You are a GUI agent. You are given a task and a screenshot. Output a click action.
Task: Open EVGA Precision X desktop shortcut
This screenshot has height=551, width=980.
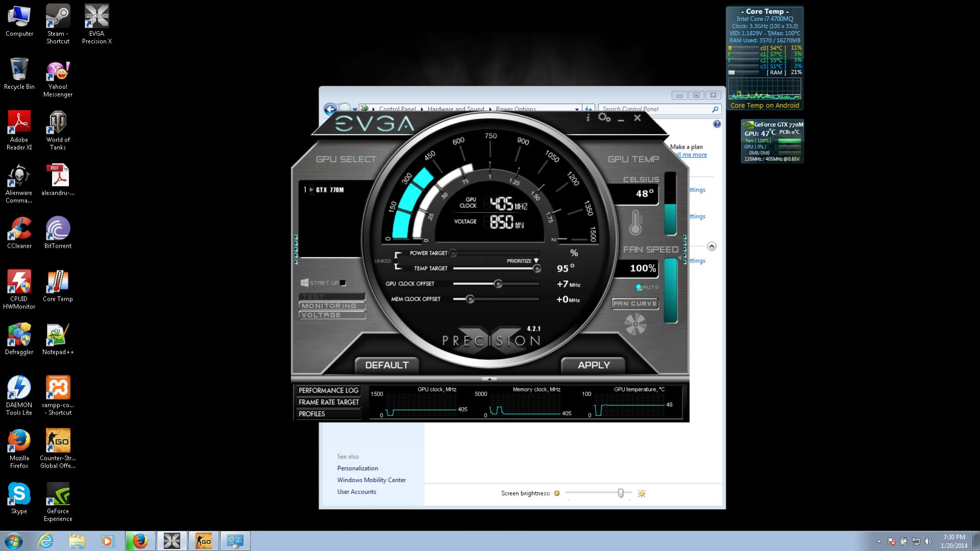click(97, 25)
